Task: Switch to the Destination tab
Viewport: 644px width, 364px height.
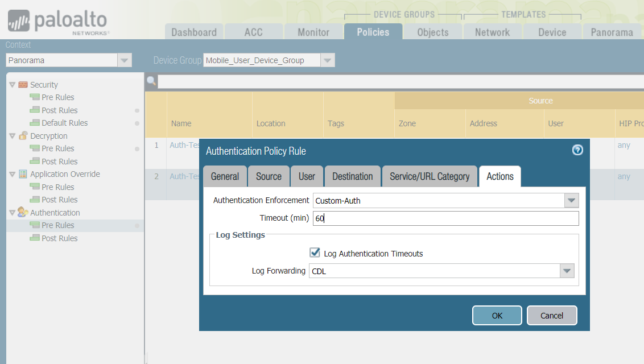Action: (x=353, y=176)
